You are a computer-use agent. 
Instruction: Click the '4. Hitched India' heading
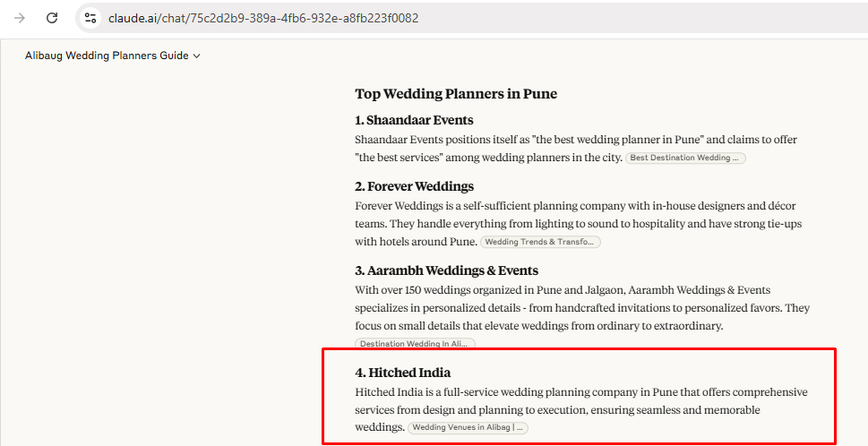point(402,373)
